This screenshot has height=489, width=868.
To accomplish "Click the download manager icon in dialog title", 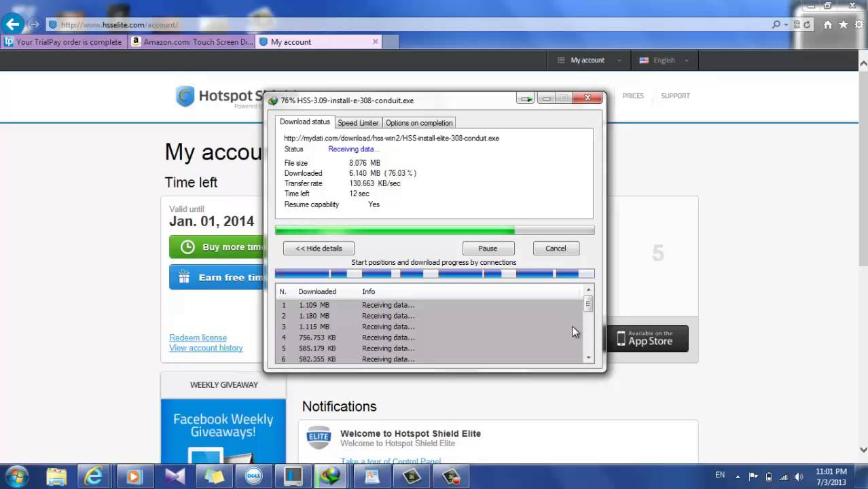I will [x=273, y=101].
